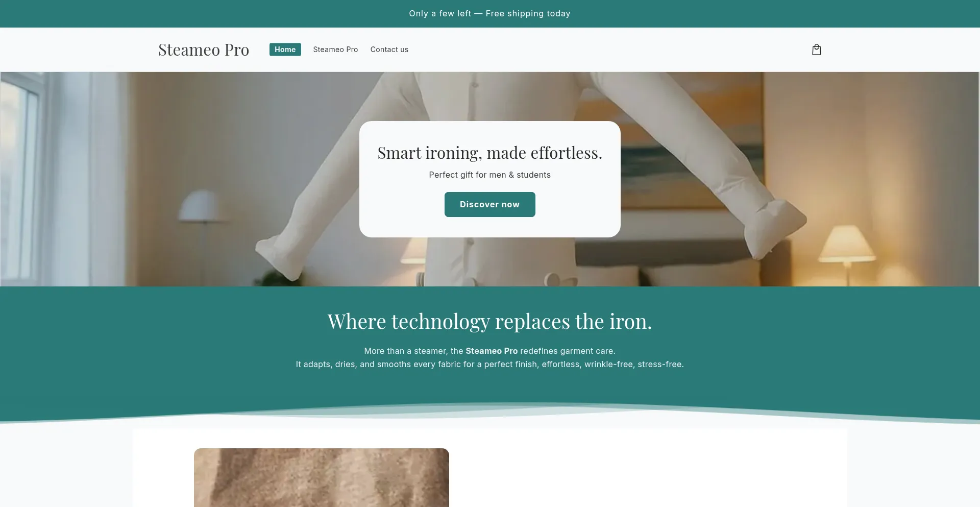This screenshot has height=507, width=980.
Task: Open the beige fabric product image thumbnail
Action: tap(321, 477)
